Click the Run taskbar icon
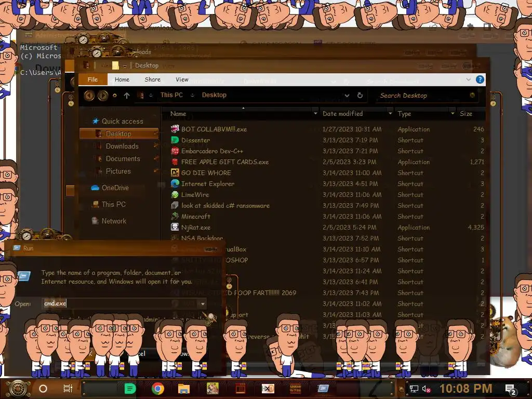The image size is (532, 399). point(323,389)
